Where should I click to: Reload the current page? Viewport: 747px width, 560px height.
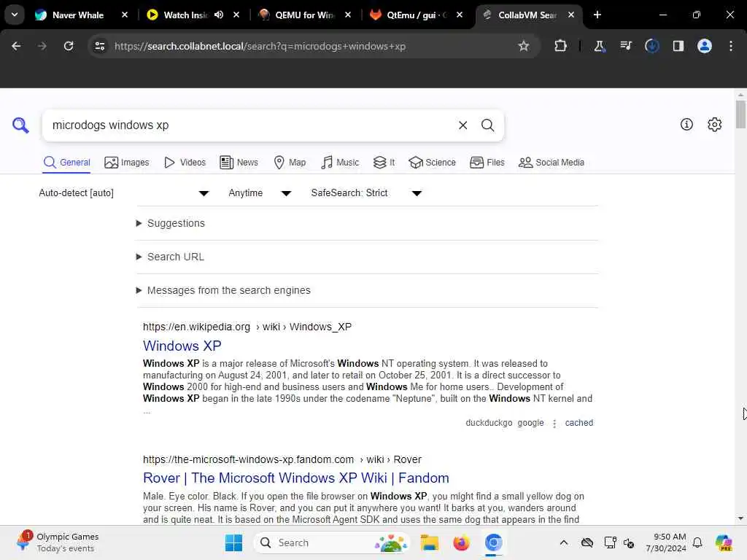coord(69,46)
